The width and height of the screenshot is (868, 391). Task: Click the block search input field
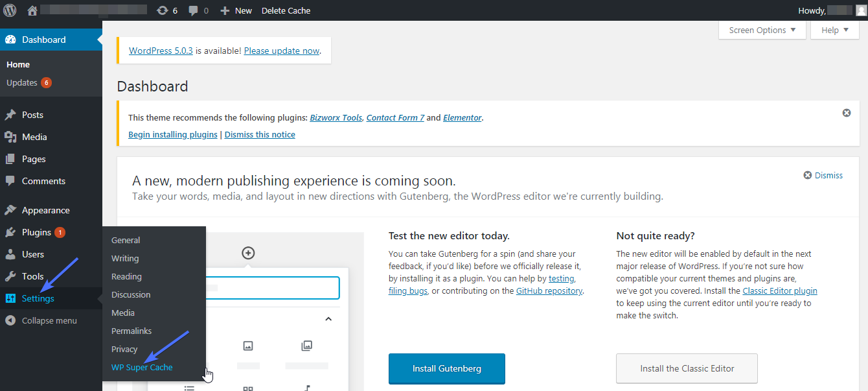coord(272,288)
